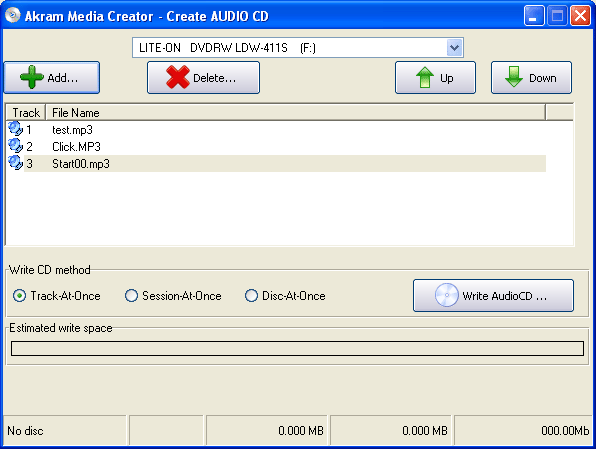The height and width of the screenshot is (449, 596).
Task: Click the audio icon for track 1
Action: [15, 129]
